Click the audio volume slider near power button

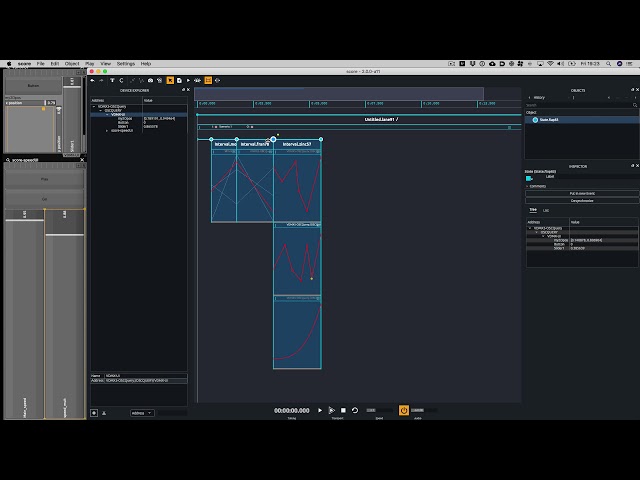pos(424,410)
